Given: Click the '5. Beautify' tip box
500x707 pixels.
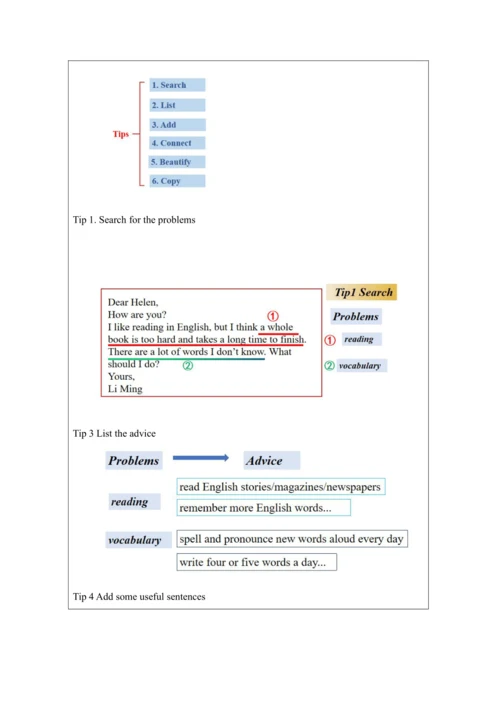Looking at the screenshot, I should [x=177, y=162].
